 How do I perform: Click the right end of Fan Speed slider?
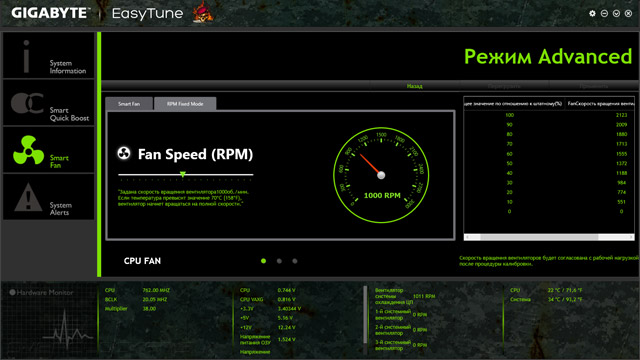coord(252,175)
